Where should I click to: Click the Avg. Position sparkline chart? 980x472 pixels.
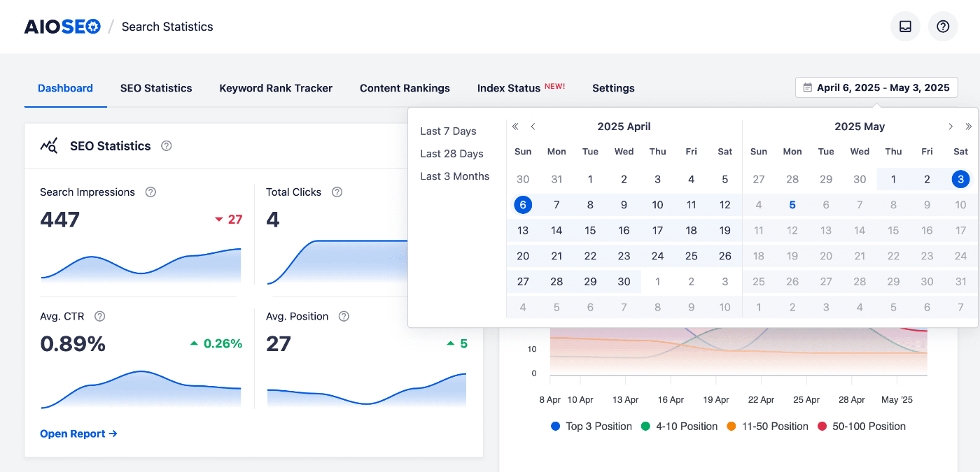pos(367,389)
